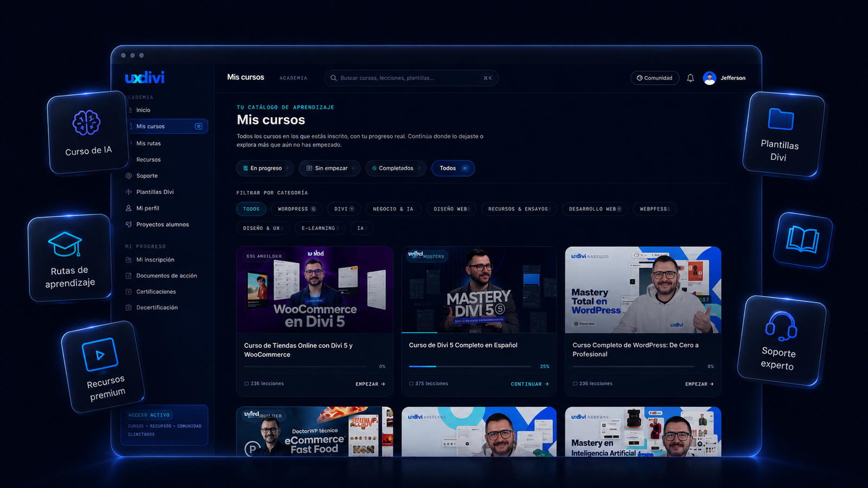Click EMPEZAR on the WooCommerce course
Screen dimensions: 868x488
(370, 384)
